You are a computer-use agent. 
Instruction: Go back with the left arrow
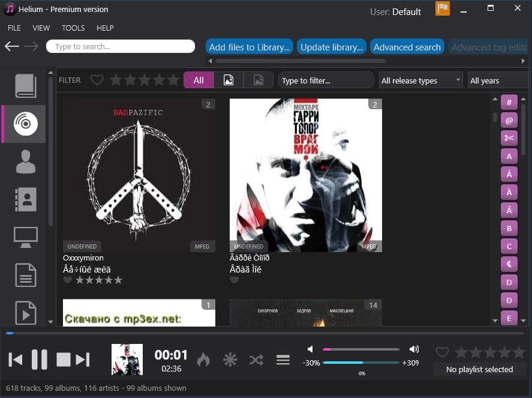point(12,46)
